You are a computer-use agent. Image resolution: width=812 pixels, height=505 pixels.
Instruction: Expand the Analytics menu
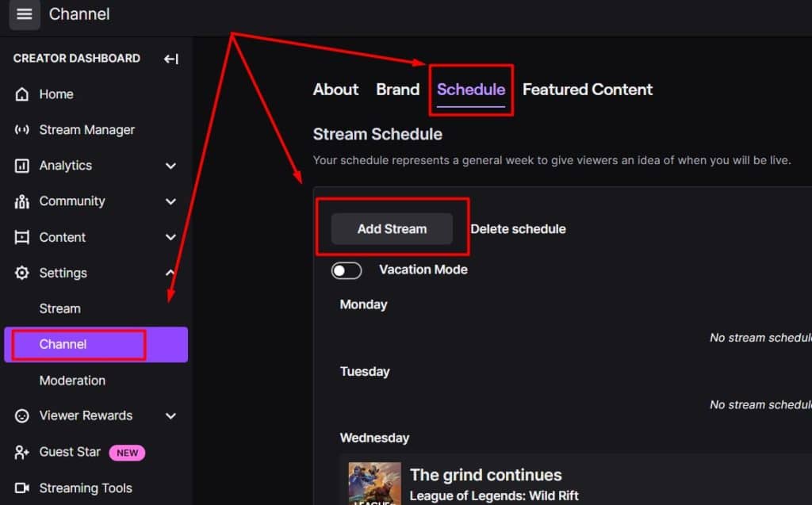coord(170,166)
